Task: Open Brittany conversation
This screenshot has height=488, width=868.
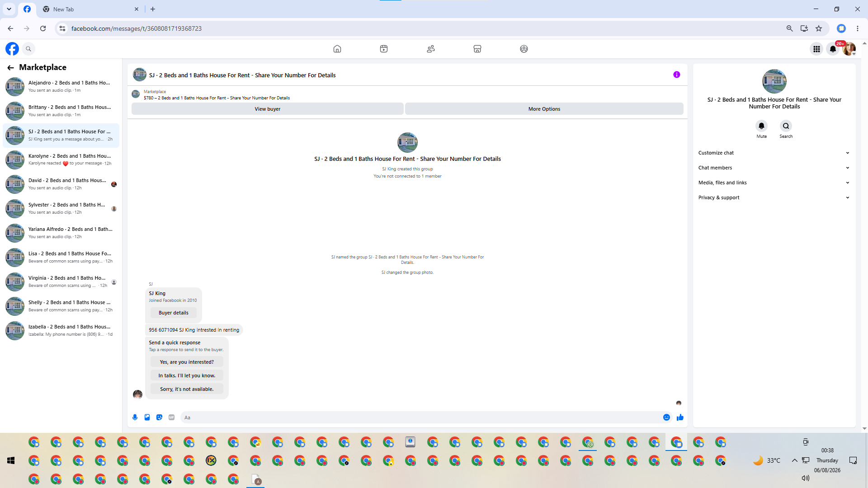Action: coord(61,111)
